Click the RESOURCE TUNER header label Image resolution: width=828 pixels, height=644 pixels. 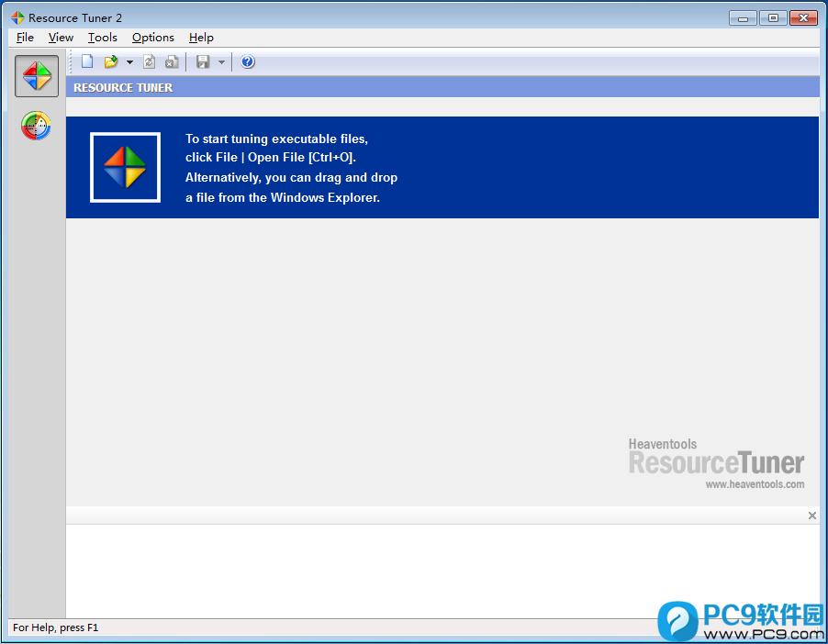tap(123, 88)
